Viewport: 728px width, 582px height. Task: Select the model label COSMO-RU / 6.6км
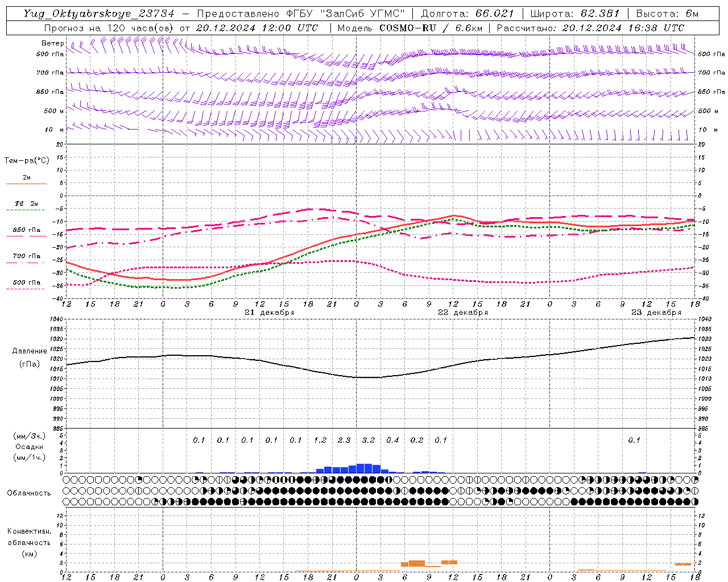coord(431,28)
